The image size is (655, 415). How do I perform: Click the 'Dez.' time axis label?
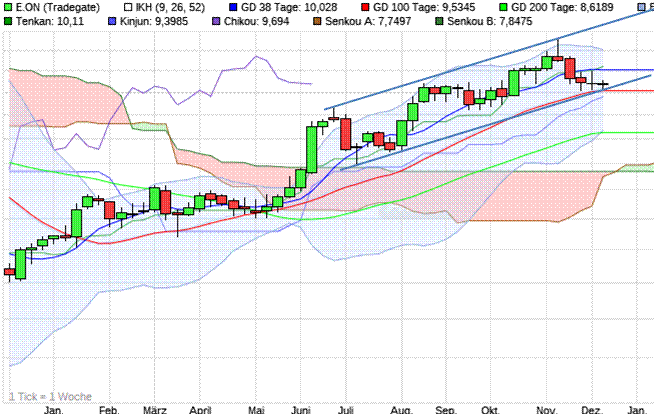tap(592, 410)
